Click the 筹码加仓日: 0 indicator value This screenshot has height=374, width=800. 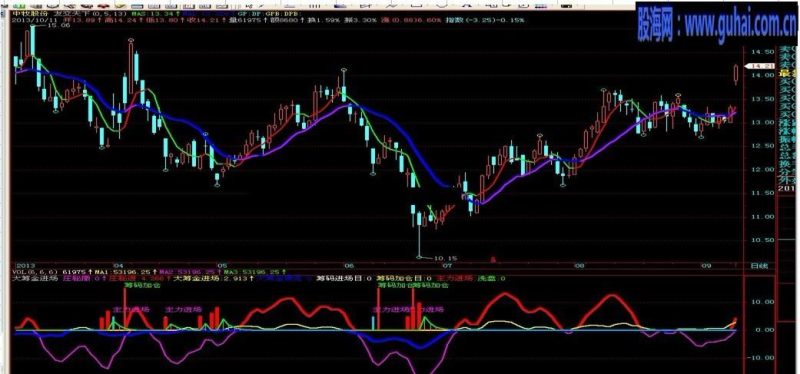(405, 279)
